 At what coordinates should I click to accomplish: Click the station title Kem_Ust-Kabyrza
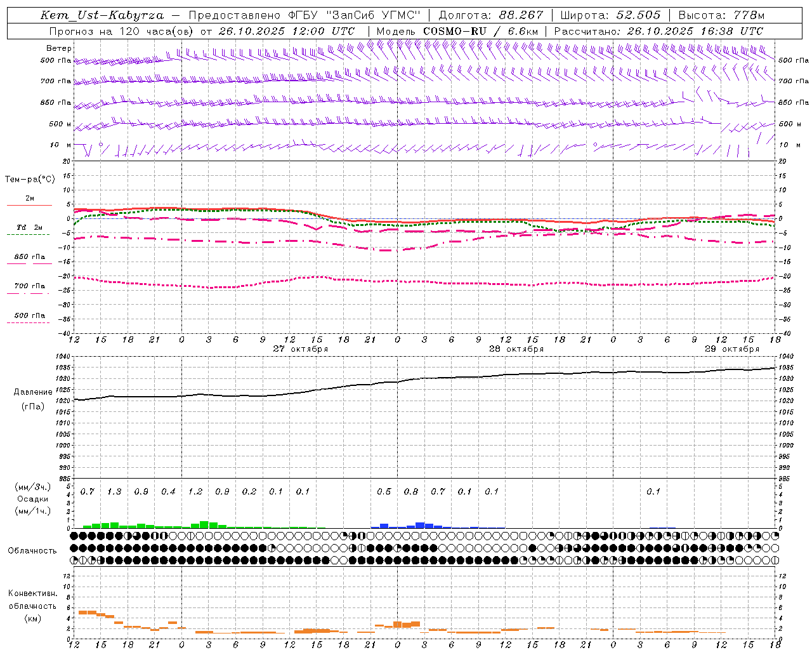tap(102, 15)
